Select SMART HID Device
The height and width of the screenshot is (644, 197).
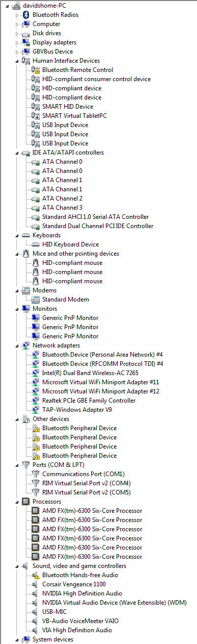click(68, 107)
